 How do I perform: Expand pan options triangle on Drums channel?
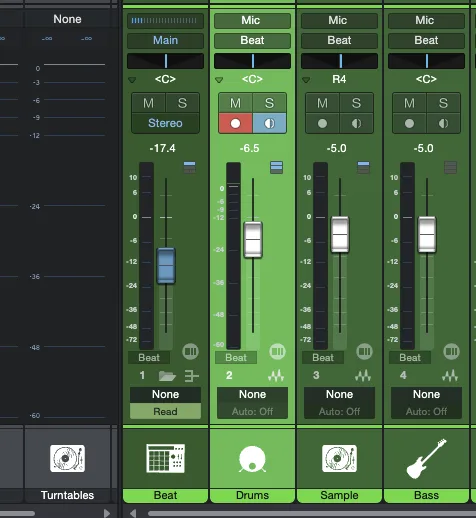point(219,80)
